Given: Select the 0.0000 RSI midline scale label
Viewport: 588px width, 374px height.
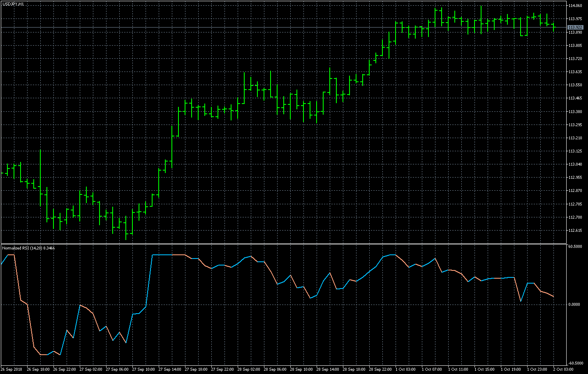Looking at the screenshot, I should [574, 305].
